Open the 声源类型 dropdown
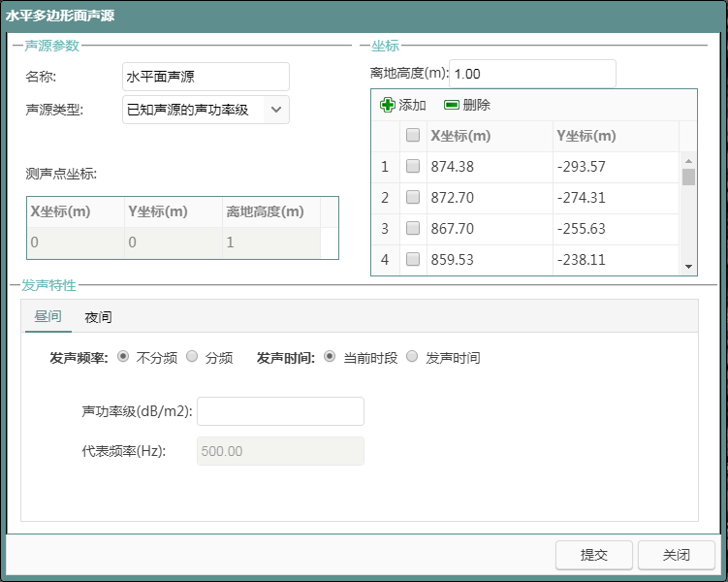This screenshot has width=728, height=582. [x=275, y=110]
